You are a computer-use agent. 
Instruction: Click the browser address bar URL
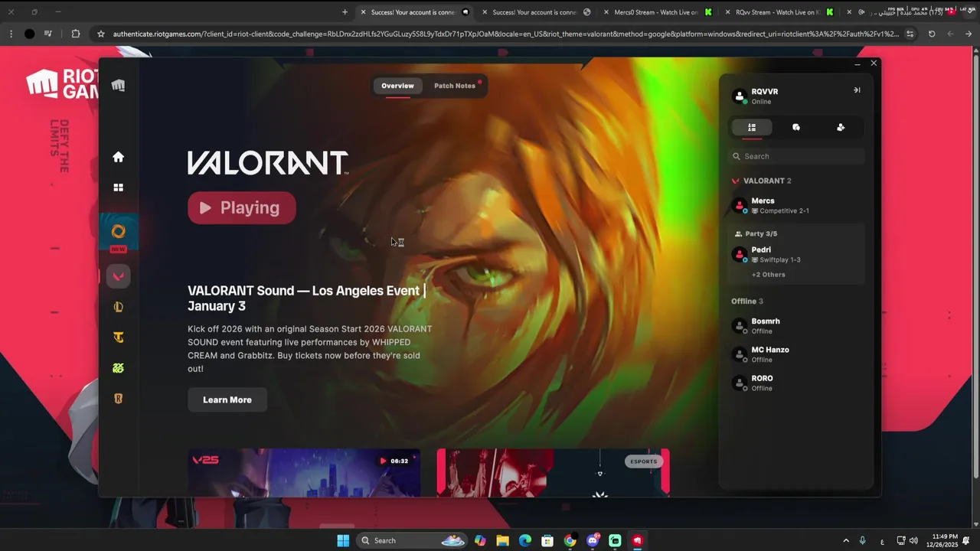tap(505, 34)
